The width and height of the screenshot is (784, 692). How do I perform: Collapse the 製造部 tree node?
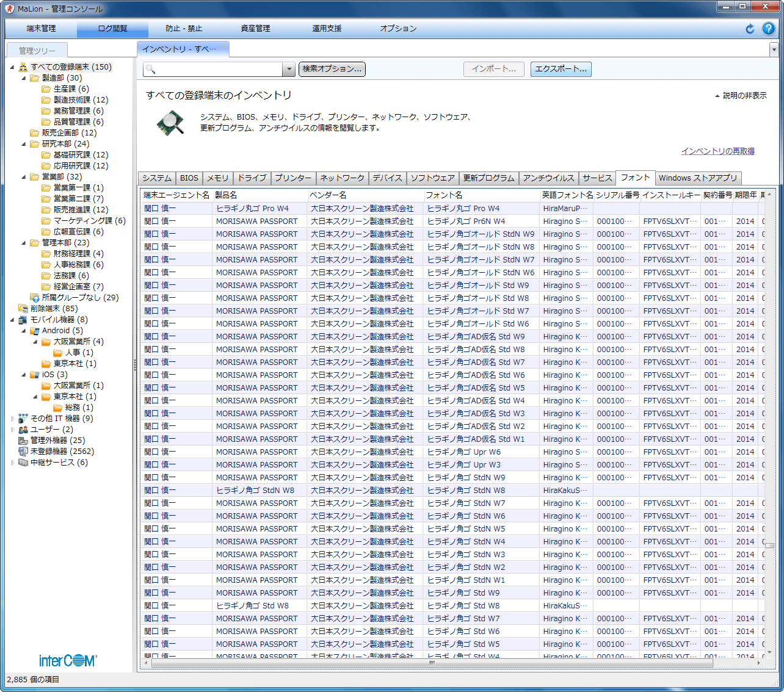(24, 78)
